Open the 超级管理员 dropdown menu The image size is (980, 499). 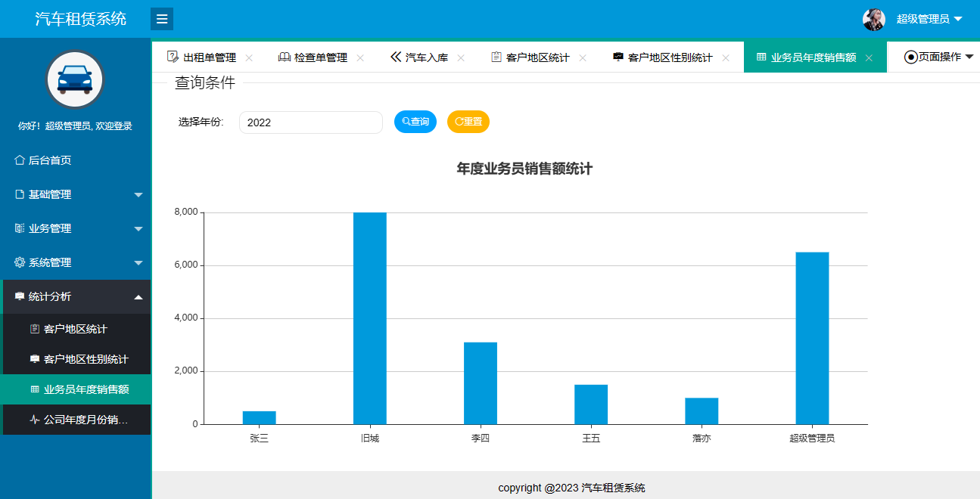coord(925,19)
